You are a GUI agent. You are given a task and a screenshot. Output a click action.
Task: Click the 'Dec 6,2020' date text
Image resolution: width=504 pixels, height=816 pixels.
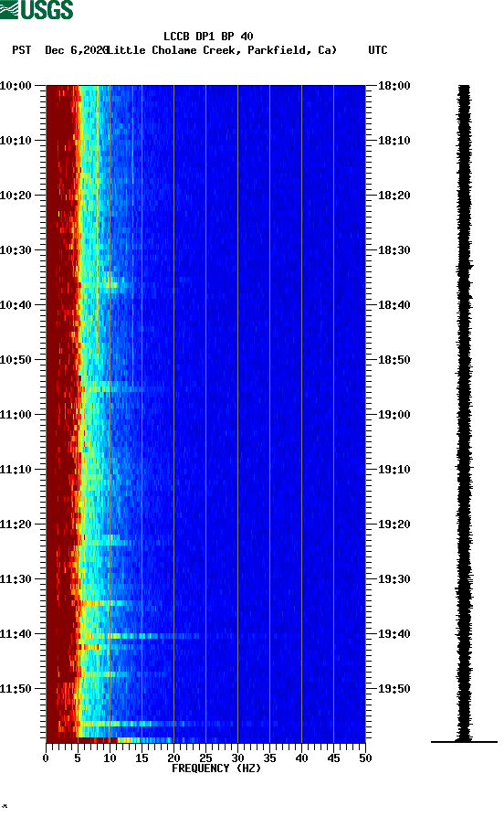click(x=77, y=50)
